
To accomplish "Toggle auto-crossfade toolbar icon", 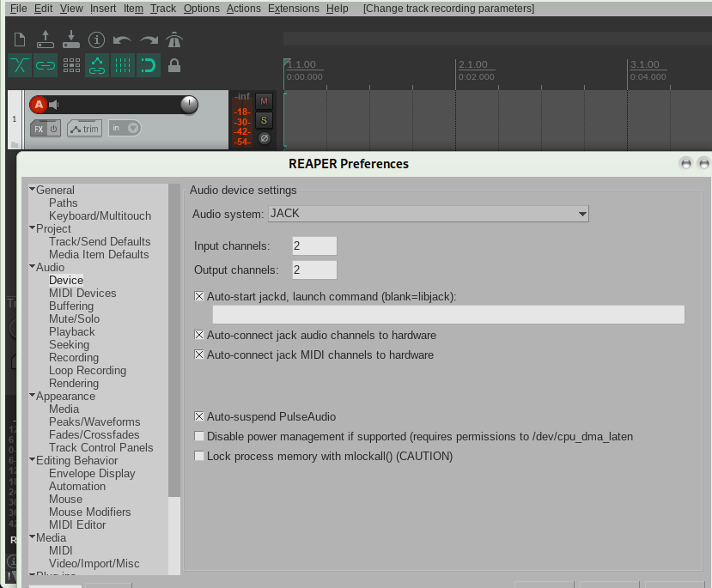I will 20,66.
